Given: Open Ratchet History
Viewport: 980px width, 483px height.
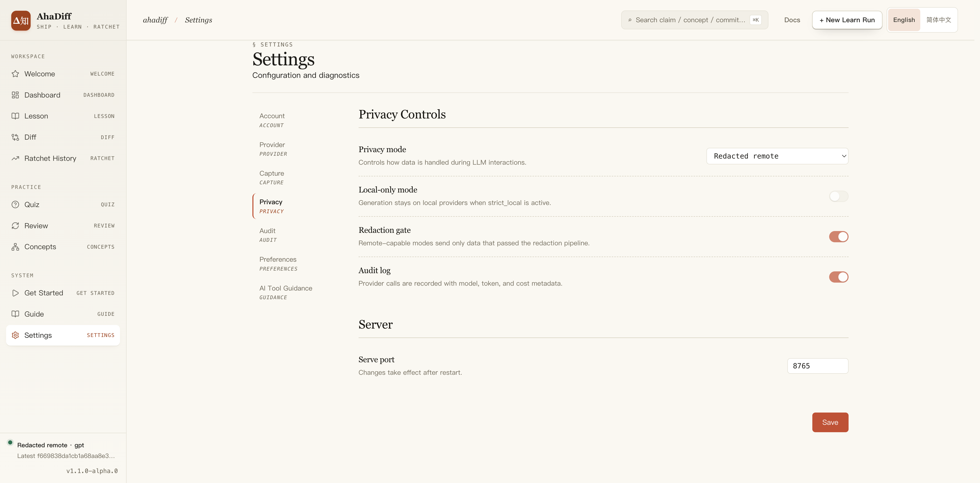Looking at the screenshot, I should (63, 158).
